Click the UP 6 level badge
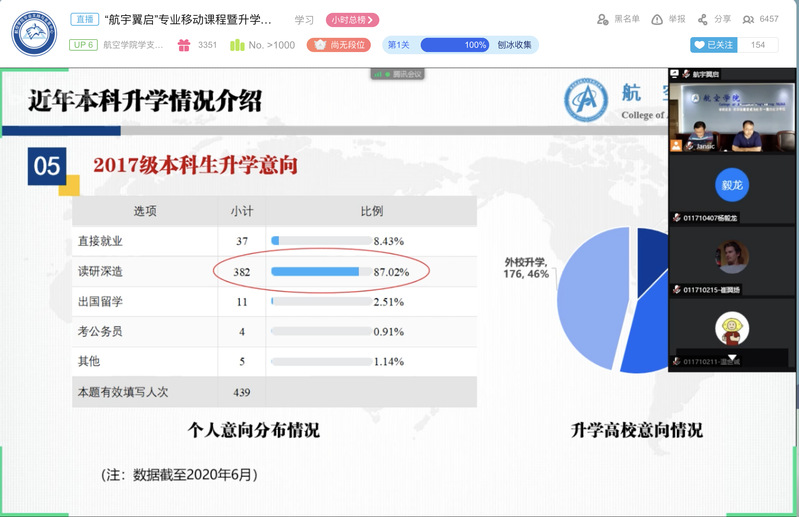This screenshot has height=517, width=799. click(x=83, y=45)
